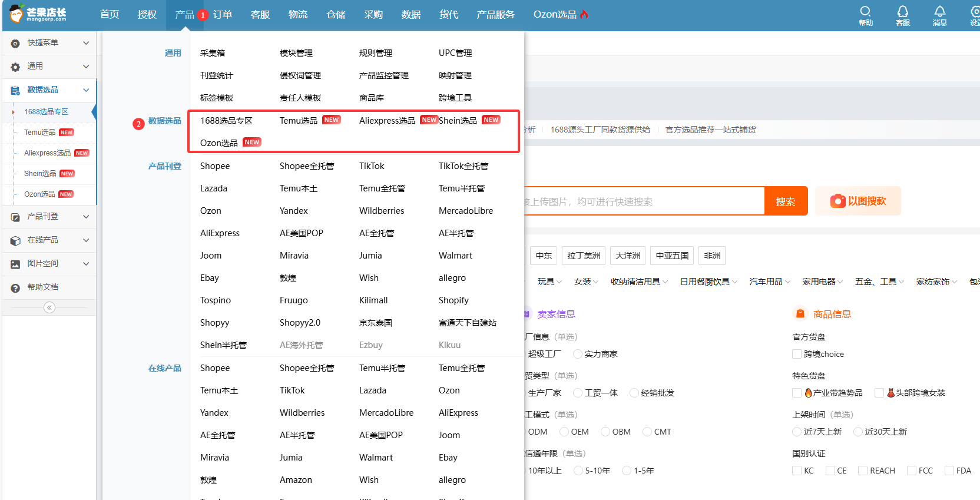Viewport: 980px width, 500px height.
Task: Open the messages bell icon
Action: pyautogui.click(x=940, y=11)
